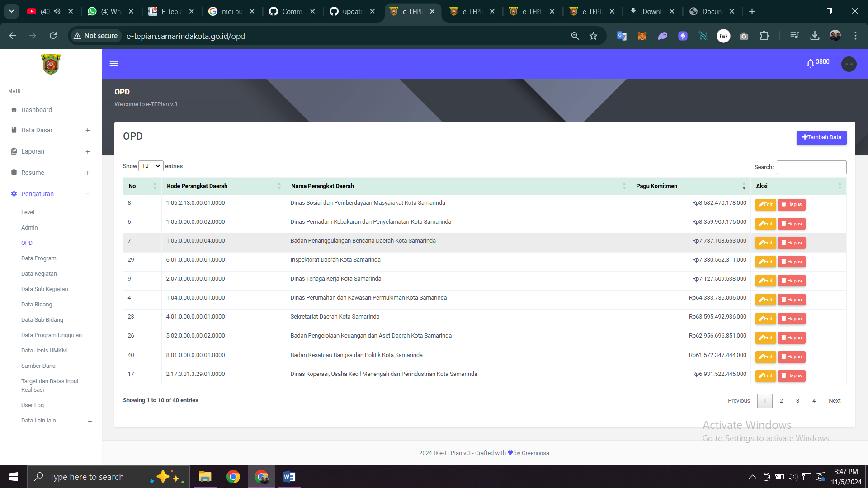Open Chrome downloads icon
Screen dimensions: 868x488
coord(815,36)
